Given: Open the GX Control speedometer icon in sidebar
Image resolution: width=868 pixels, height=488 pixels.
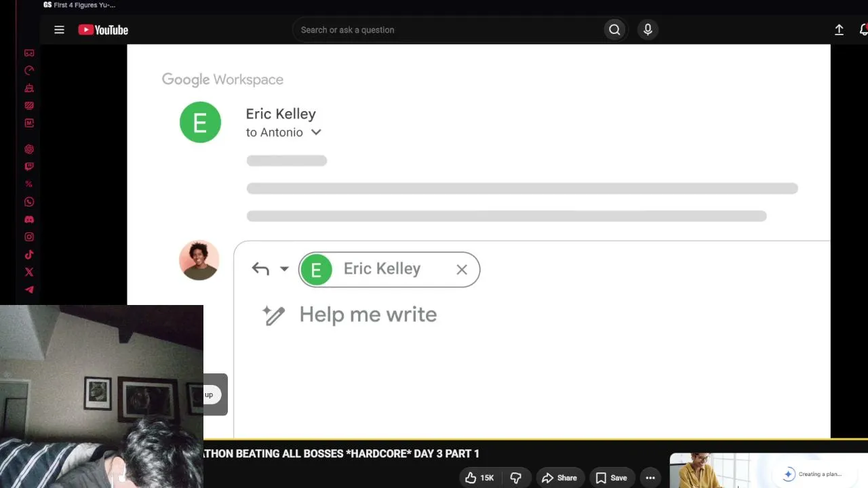Looking at the screenshot, I should pos(29,70).
